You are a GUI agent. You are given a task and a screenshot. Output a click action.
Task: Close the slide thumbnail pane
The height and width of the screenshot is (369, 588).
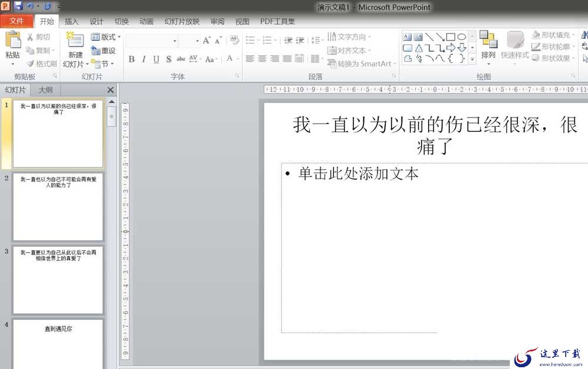point(111,90)
